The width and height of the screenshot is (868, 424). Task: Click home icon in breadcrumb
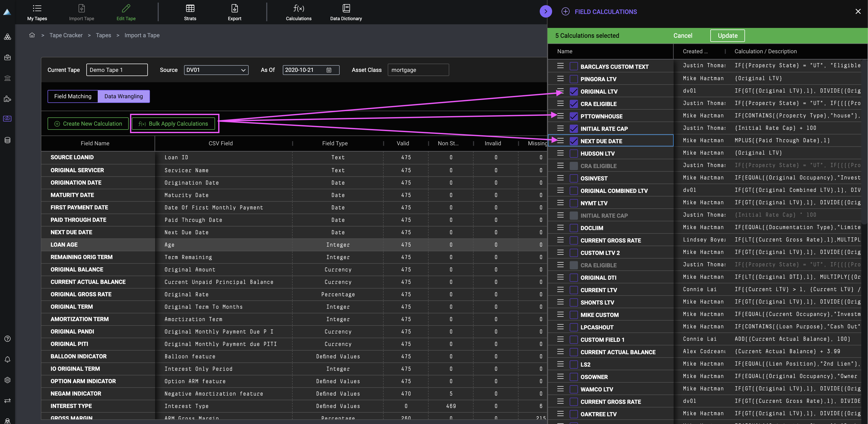point(32,35)
